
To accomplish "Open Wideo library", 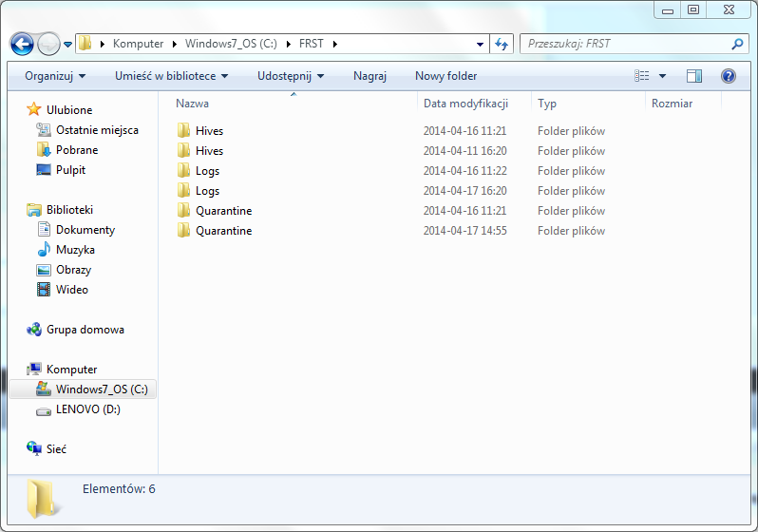I will point(72,289).
